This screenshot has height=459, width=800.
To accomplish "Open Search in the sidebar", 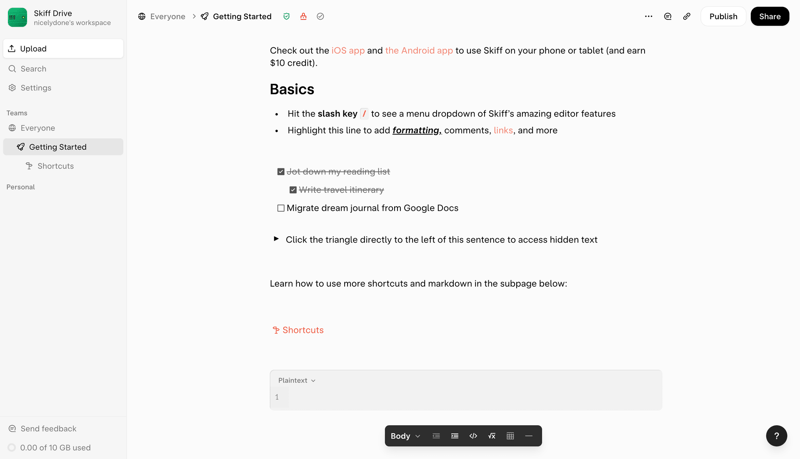I will pyautogui.click(x=63, y=68).
